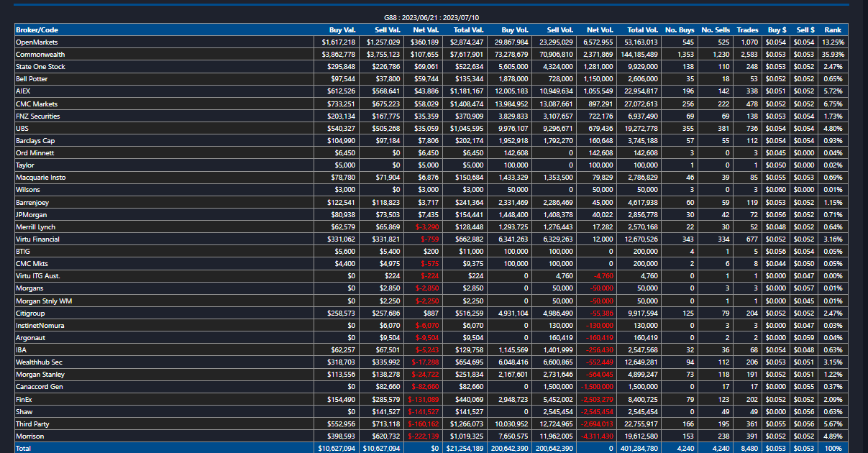Click the total volume 401,284,780 cell
The width and height of the screenshot is (868, 453).
639,449
